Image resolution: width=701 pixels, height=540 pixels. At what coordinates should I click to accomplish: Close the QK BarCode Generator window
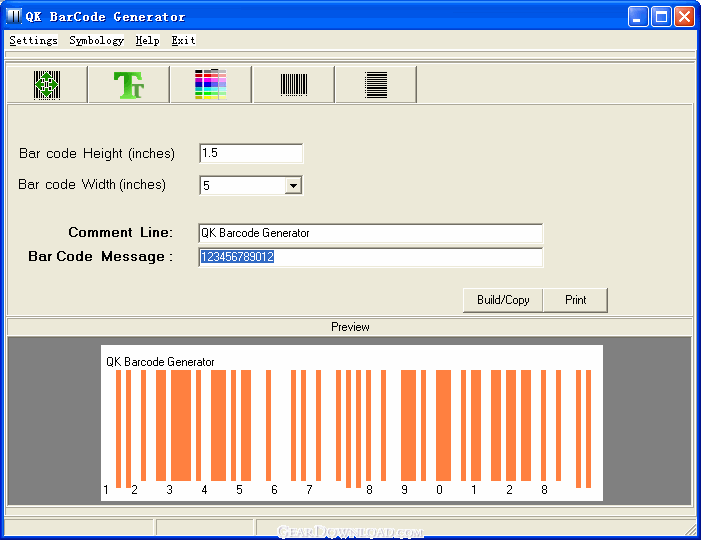coord(684,17)
